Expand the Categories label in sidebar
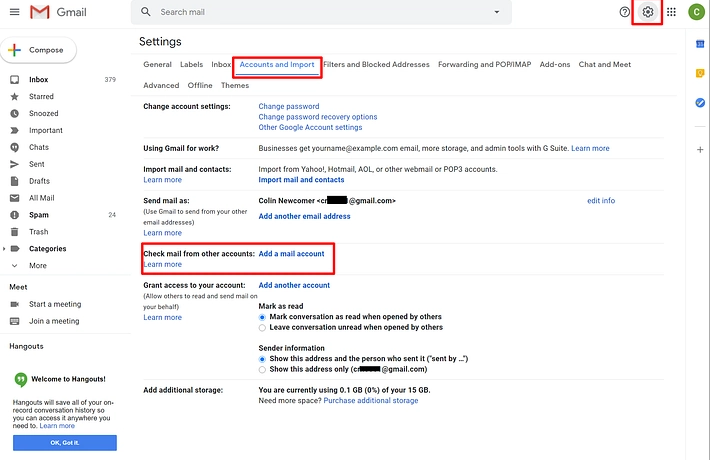Viewport: 710px width, 460px height. pos(5,249)
